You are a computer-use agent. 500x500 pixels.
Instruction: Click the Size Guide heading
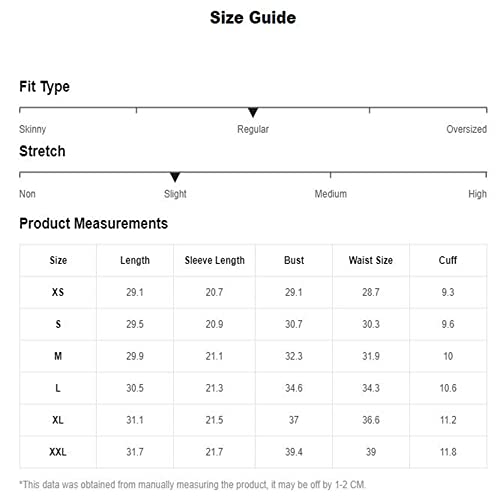click(253, 17)
